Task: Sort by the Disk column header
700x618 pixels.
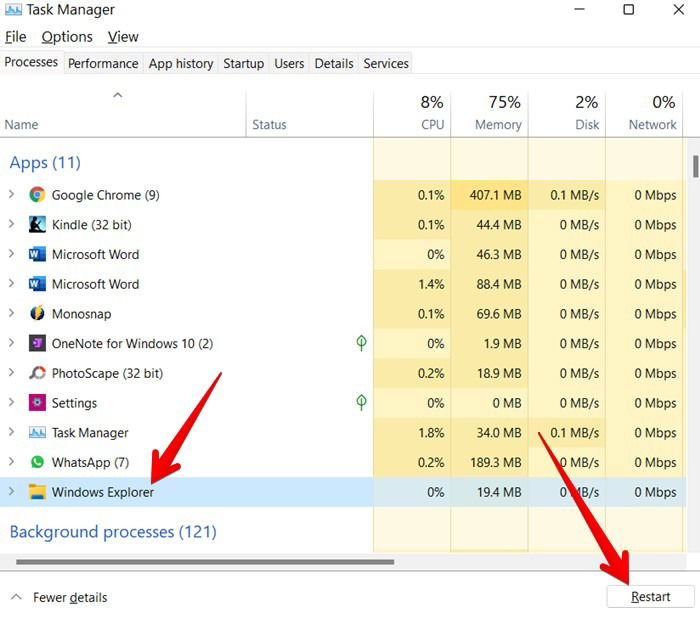Action: [567, 113]
